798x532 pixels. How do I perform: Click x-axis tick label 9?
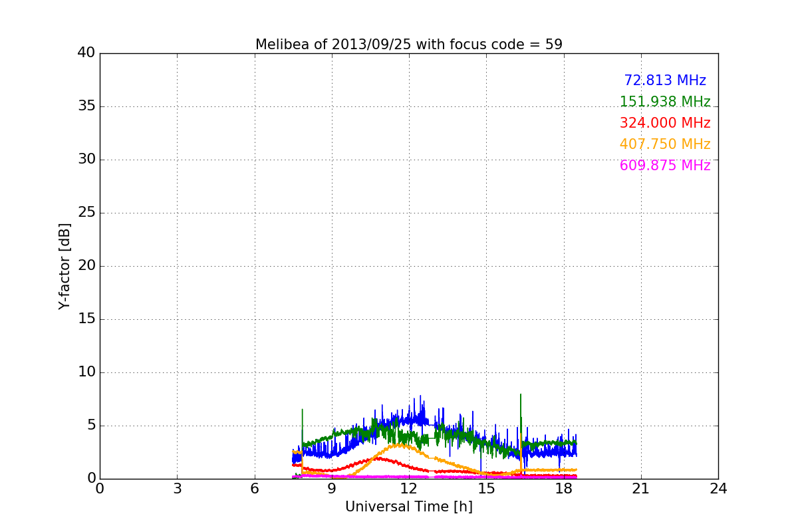332,488
